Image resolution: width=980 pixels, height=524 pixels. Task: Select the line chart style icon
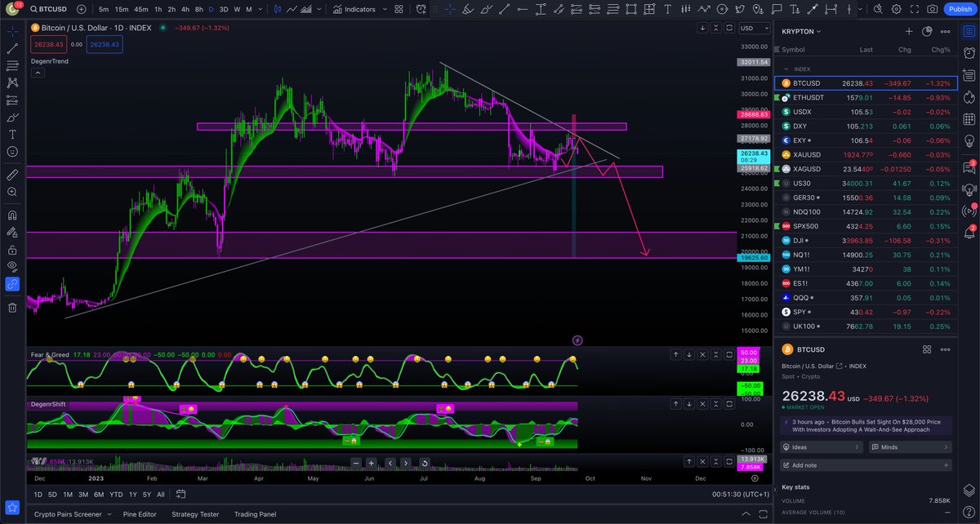[x=292, y=9]
